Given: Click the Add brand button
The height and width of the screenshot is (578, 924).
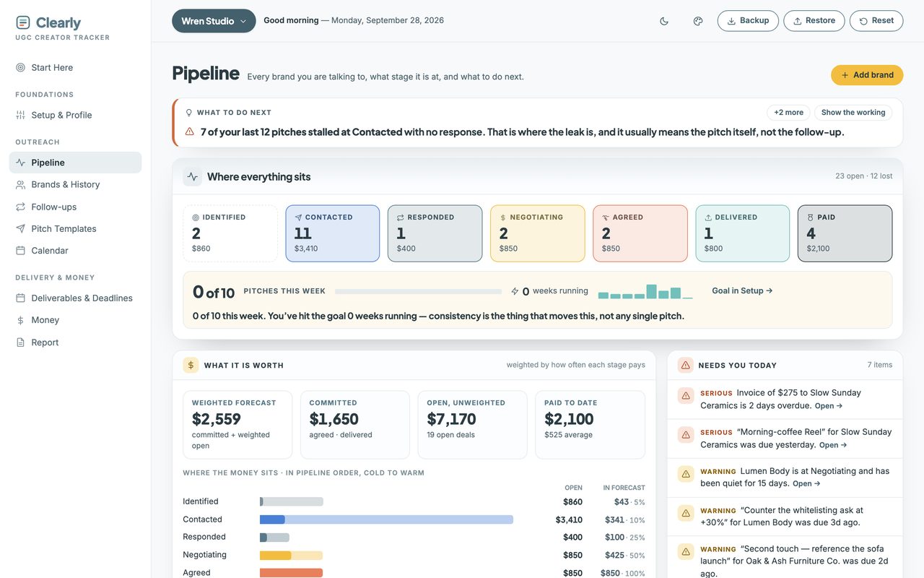Looking at the screenshot, I should coord(867,75).
